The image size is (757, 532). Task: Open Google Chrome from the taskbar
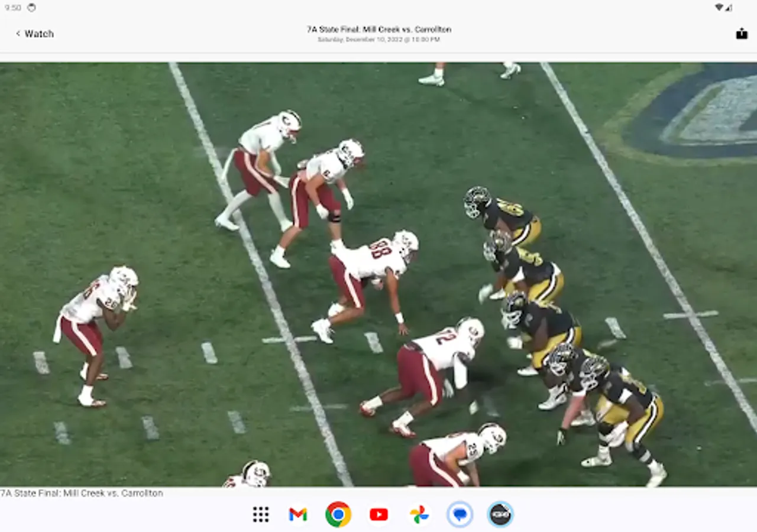[338, 514]
